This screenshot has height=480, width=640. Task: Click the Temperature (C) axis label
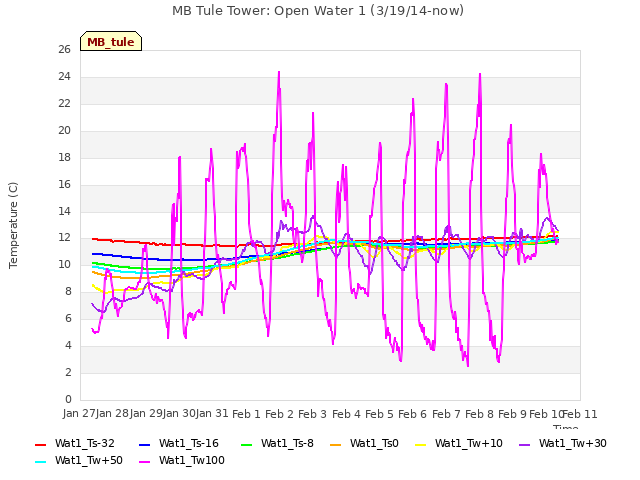tap(13, 225)
